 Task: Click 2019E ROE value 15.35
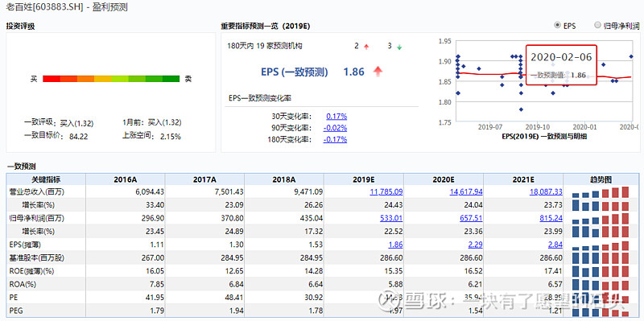[x=394, y=271]
